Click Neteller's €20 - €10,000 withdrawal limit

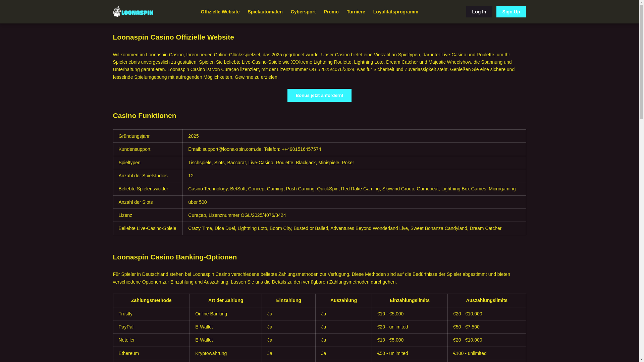pyautogui.click(x=486, y=340)
